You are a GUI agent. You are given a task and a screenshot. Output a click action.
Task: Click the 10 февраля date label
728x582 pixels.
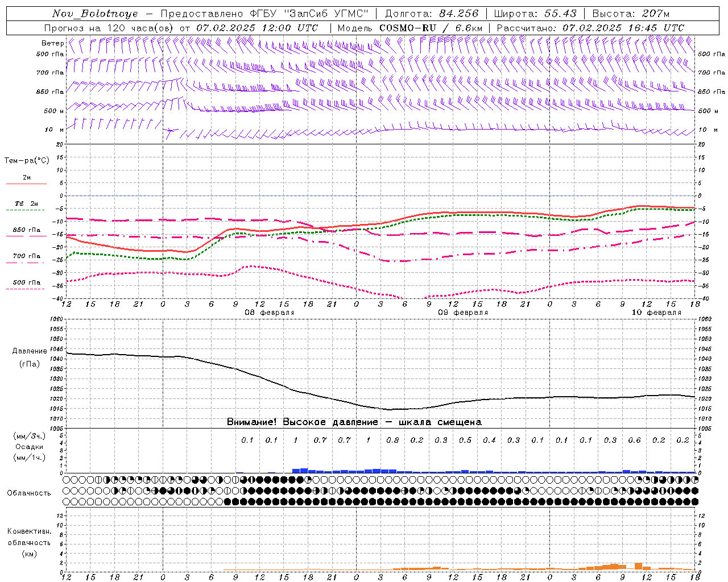pyautogui.click(x=656, y=312)
